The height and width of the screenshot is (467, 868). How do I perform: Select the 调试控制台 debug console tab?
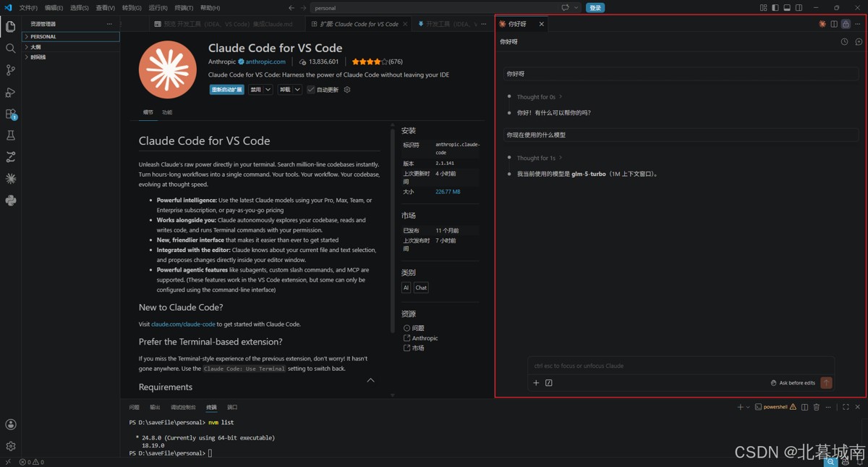pos(183,408)
